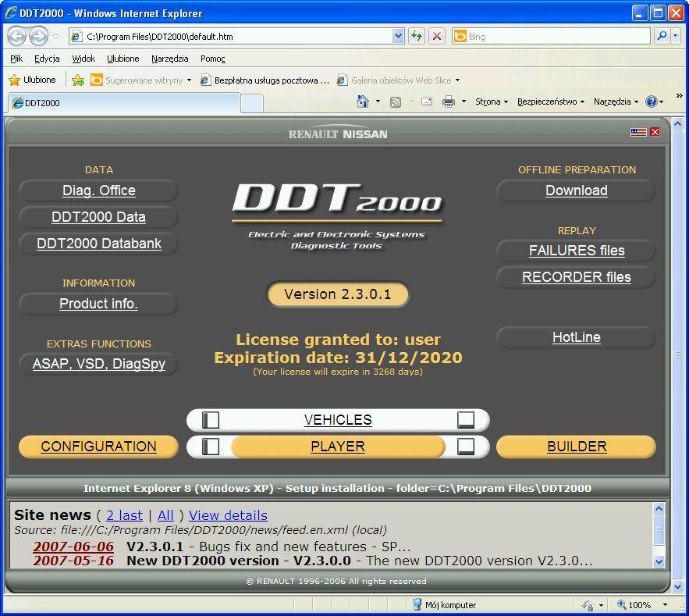Image resolution: width=689 pixels, height=616 pixels.
Task: Open a new blank tab
Action: pos(252,104)
